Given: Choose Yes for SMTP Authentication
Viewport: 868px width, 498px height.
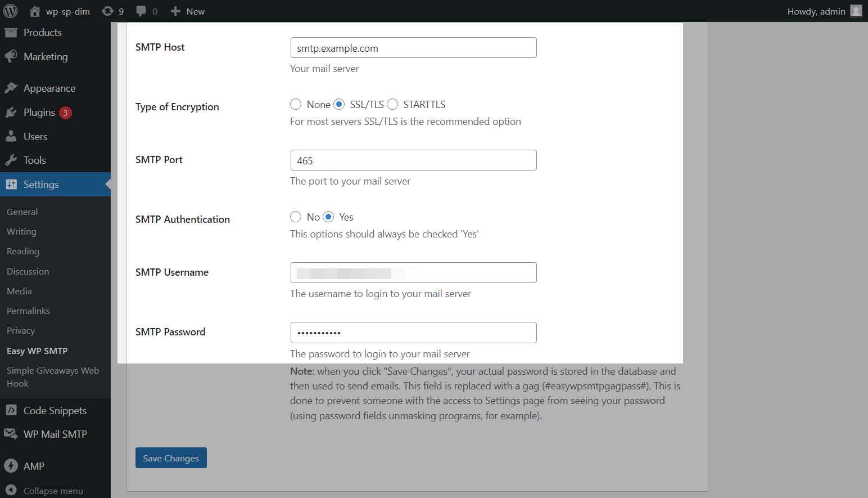Looking at the screenshot, I should click(328, 217).
